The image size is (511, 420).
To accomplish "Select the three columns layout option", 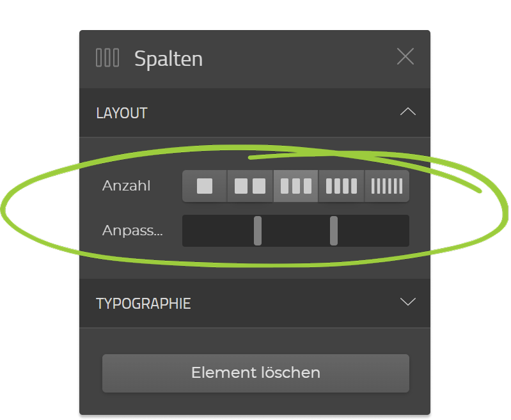I will pos(296,186).
